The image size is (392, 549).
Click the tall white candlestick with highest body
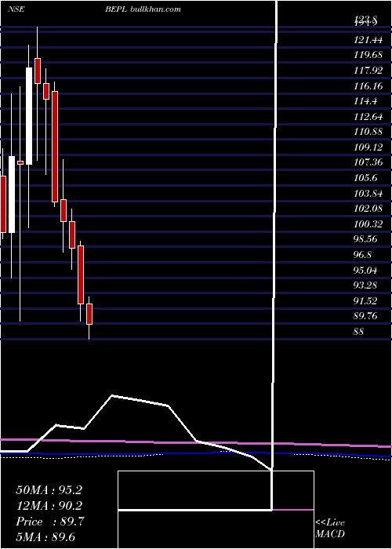coord(29,116)
